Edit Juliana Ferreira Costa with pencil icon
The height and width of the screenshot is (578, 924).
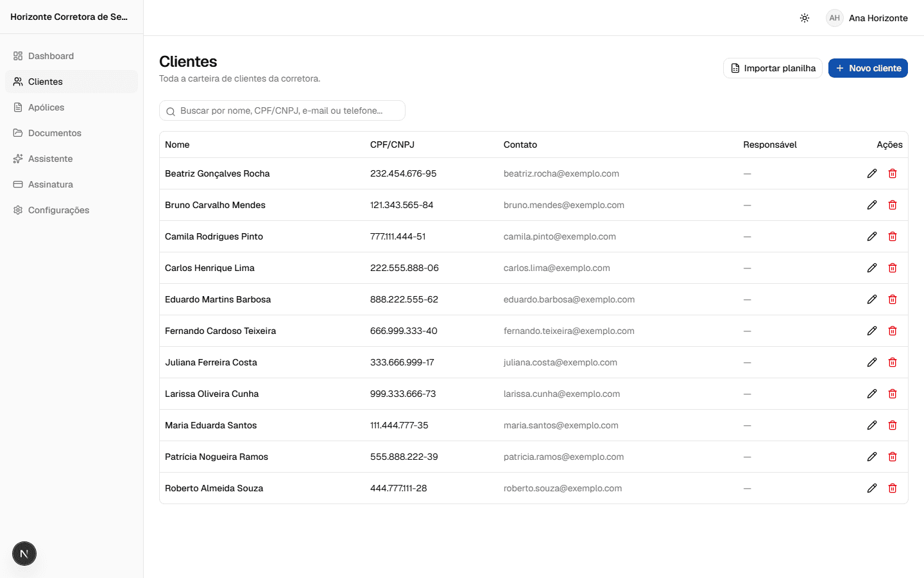pyautogui.click(x=872, y=362)
